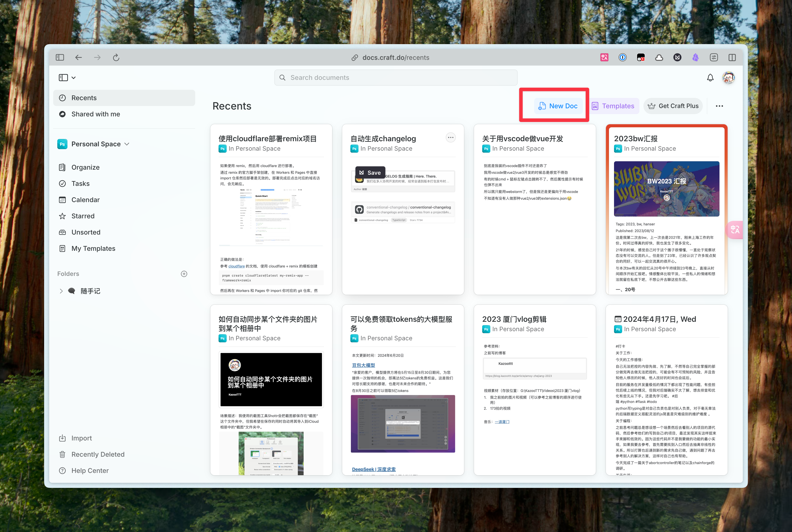Open the 2023bw汇报 document card
The height and width of the screenshot is (532, 792).
point(667,210)
